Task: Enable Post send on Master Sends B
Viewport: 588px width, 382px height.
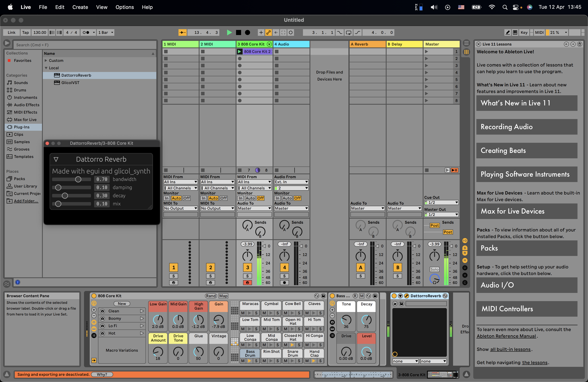Action: tap(447, 232)
